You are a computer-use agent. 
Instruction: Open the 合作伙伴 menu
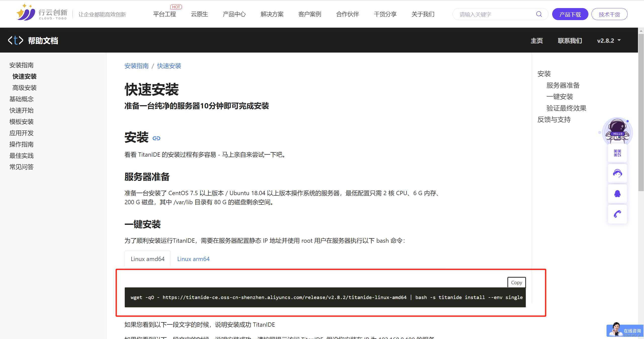tap(347, 14)
